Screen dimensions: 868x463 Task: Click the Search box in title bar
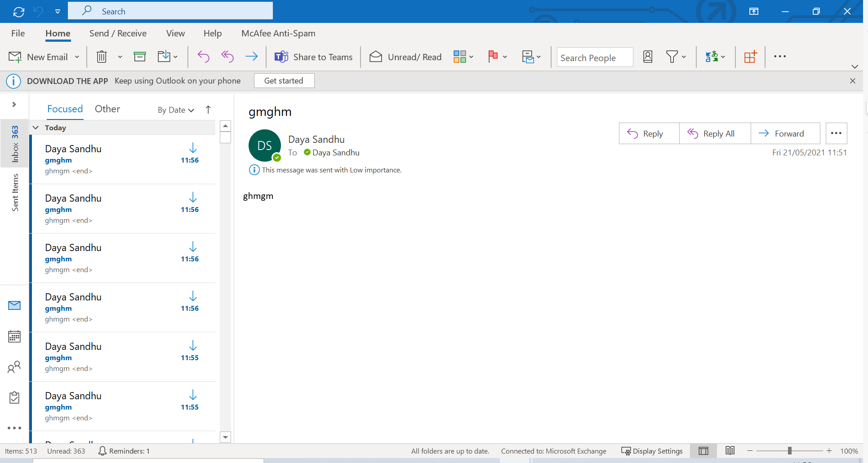point(170,11)
